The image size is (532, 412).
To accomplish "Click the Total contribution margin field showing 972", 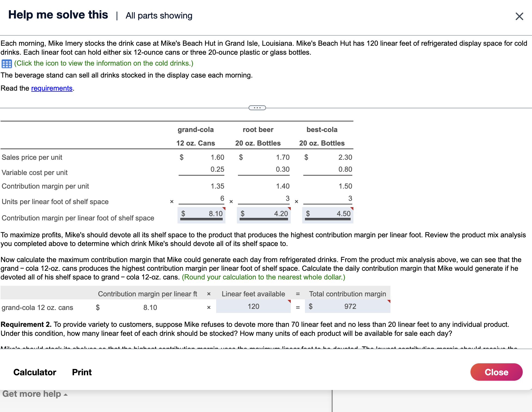I will (x=348, y=306).
